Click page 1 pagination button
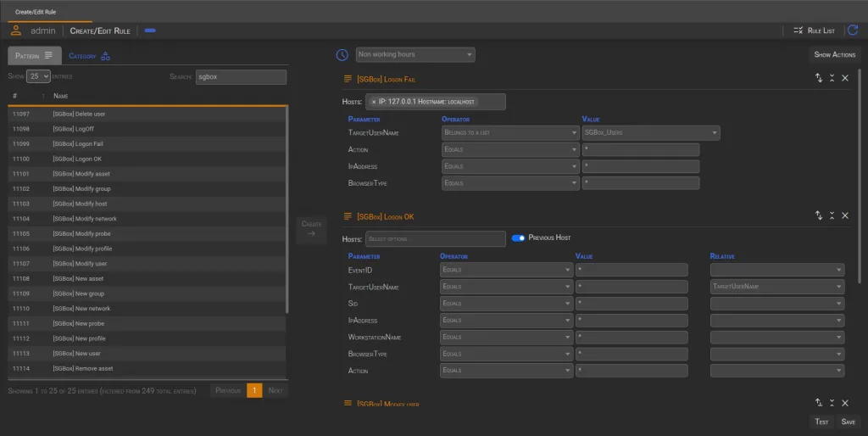This screenshot has width=868, height=436. [x=254, y=390]
